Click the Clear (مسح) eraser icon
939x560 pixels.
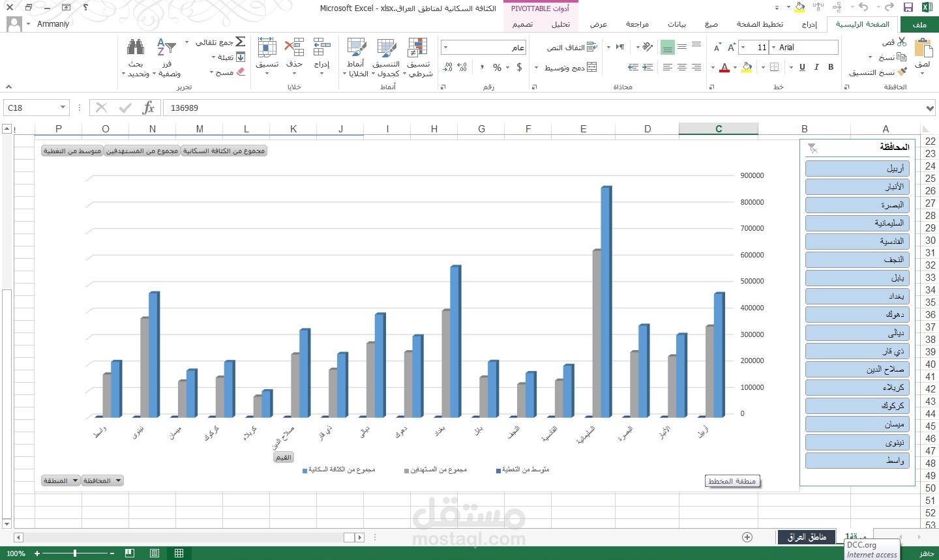tap(240, 72)
